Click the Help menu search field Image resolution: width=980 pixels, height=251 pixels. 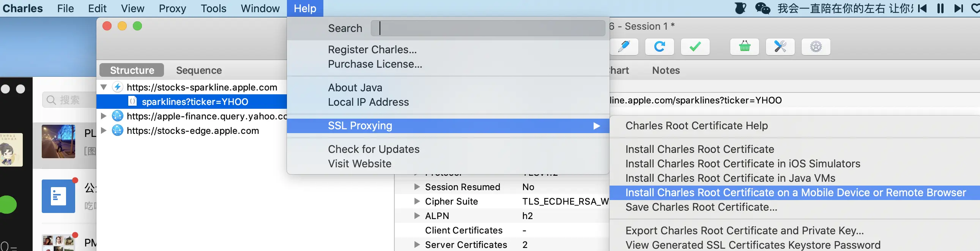(488, 28)
